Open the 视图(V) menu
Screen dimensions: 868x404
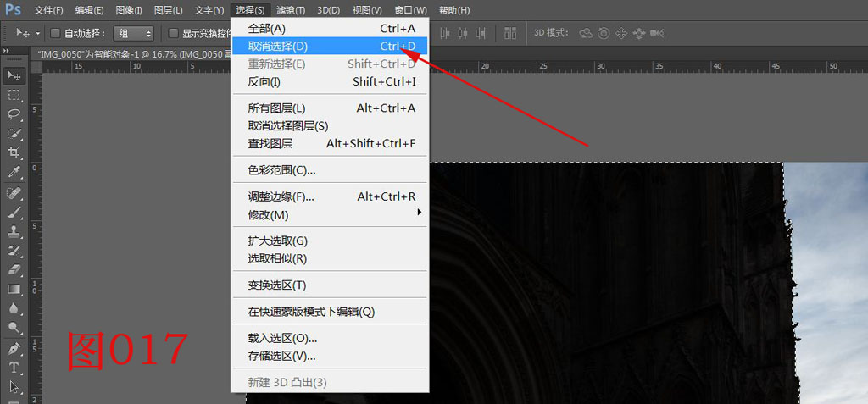tap(368, 10)
